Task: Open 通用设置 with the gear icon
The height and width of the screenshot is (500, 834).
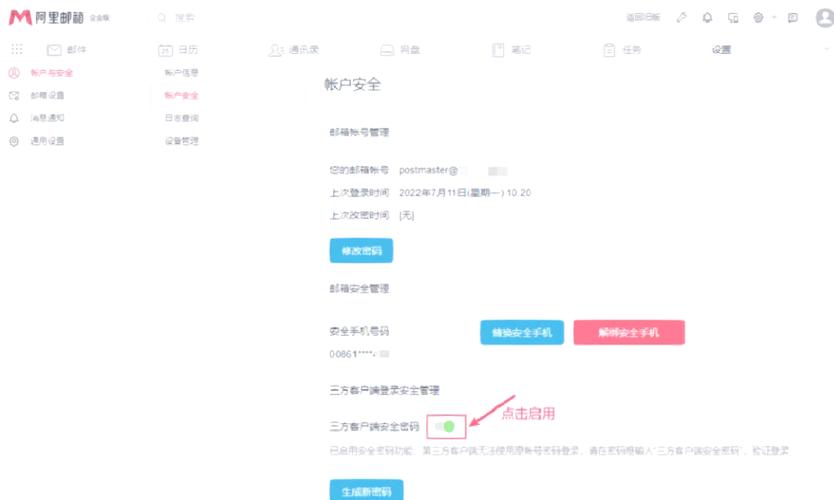Action: pos(37,141)
